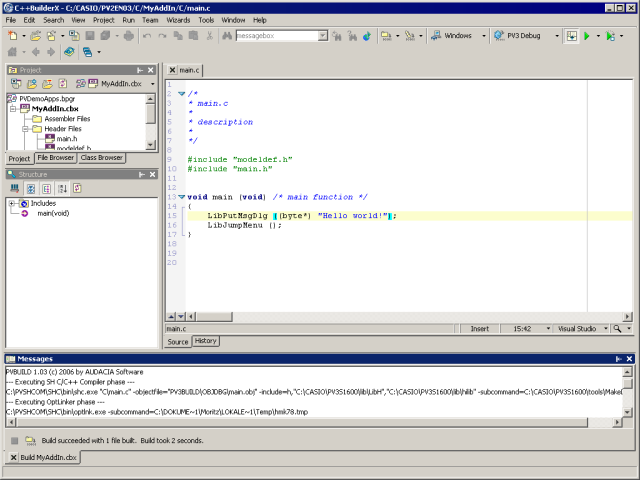Click the Make project folder icon
This screenshot has height=480, width=640.
tap(386, 36)
